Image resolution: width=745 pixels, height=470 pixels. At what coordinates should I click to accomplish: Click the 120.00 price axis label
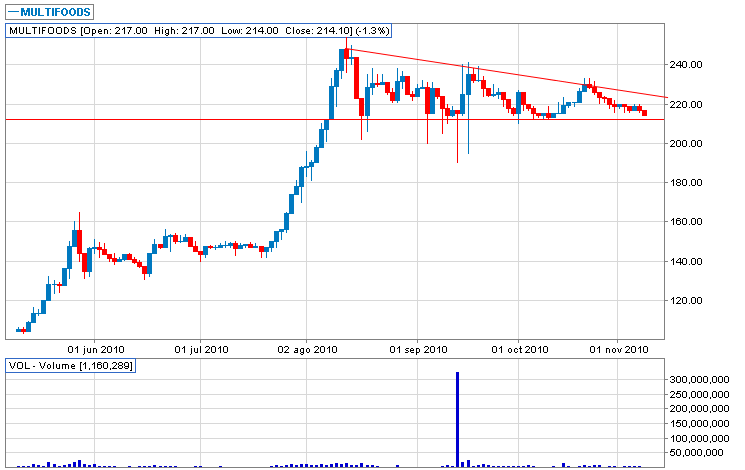[686, 301]
